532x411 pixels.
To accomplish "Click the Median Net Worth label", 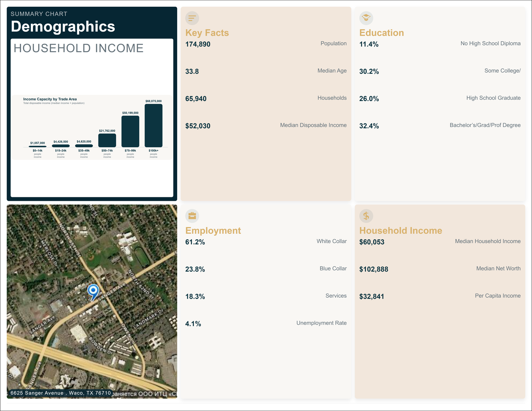I will [498, 269].
